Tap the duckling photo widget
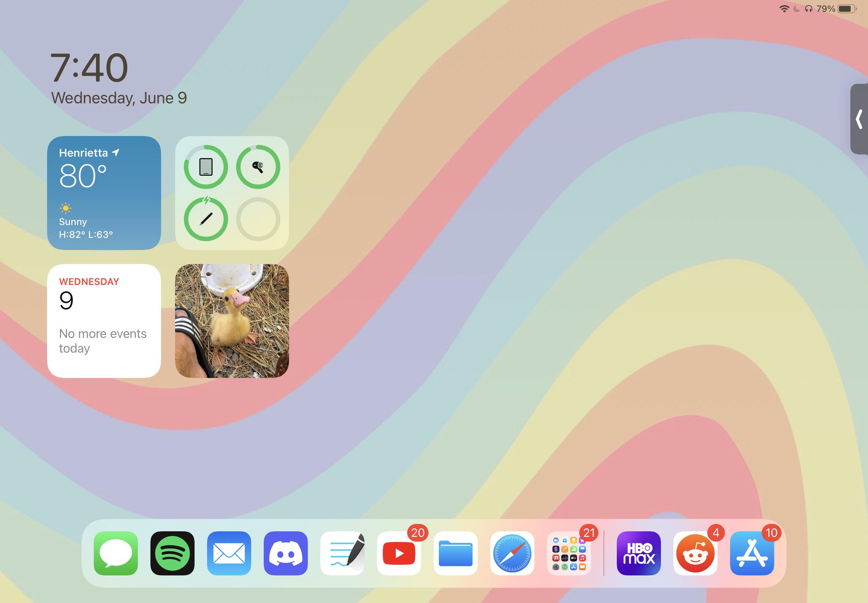 [x=232, y=321]
